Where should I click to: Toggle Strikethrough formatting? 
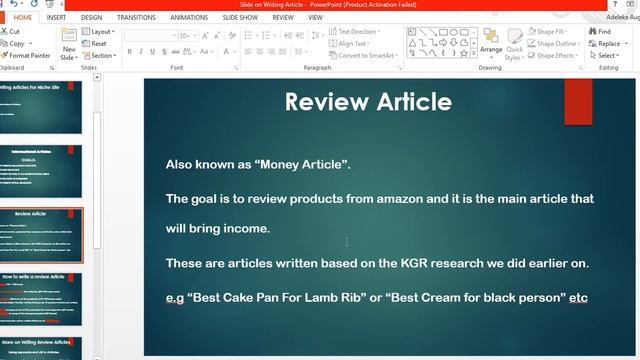tap(176, 51)
